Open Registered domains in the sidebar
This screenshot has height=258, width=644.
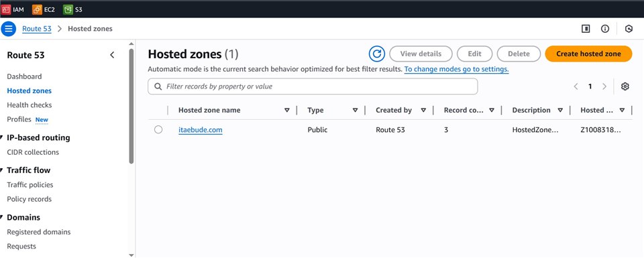pyautogui.click(x=39, y=232)
